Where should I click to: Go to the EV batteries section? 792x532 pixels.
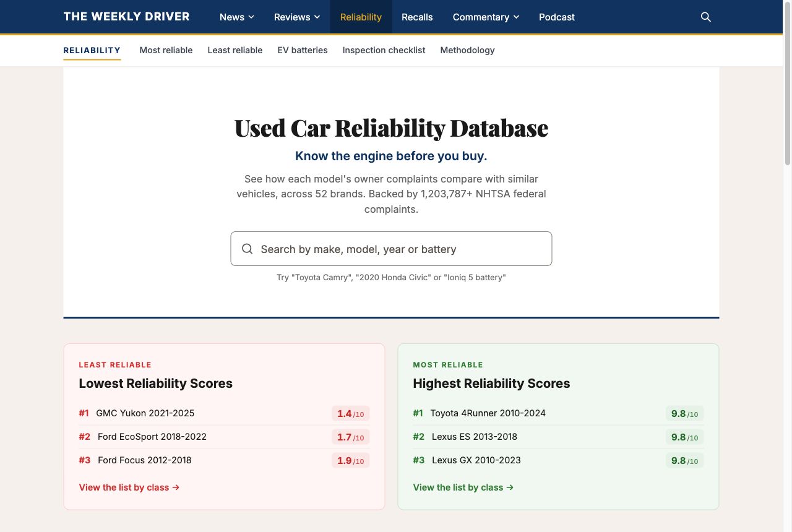point(303,50)
